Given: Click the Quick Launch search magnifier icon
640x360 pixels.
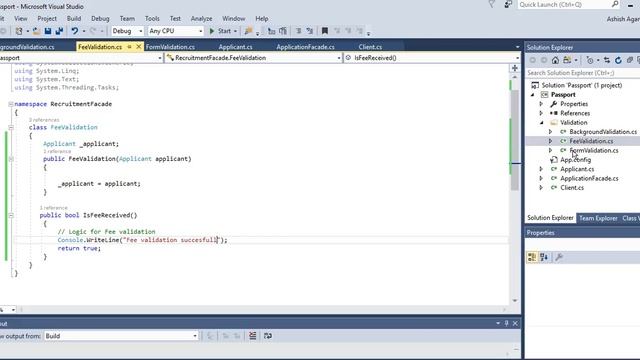Looking at the screenshot, I should click(x=615, y=4).
